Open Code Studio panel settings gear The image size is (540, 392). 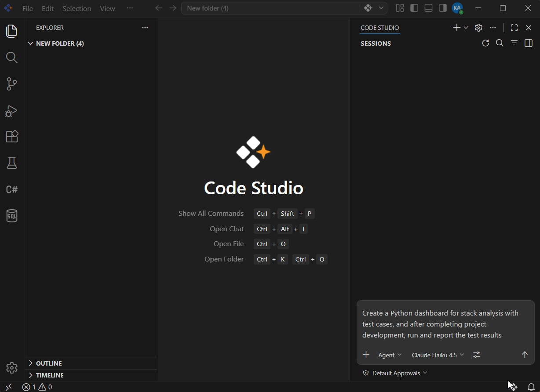coord(479,28)
